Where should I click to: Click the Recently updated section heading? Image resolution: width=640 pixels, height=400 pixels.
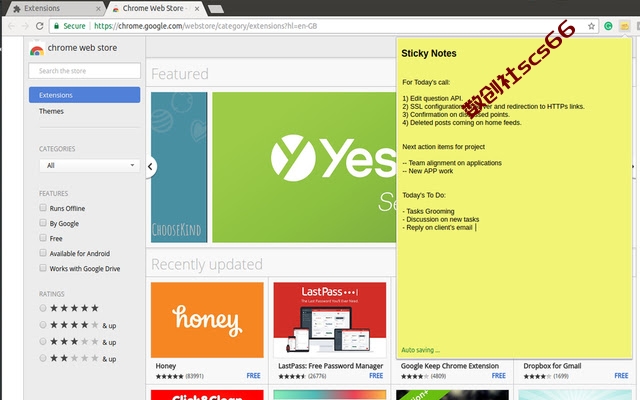207,264
